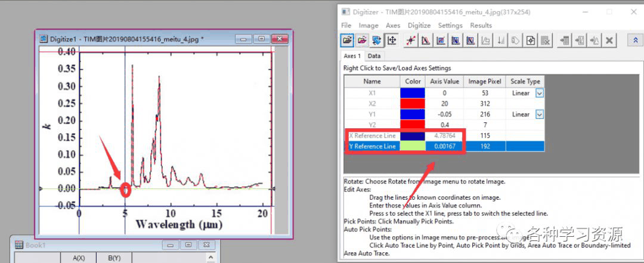Open the Results menu
The image size is (644, 263).
pyautogui.click(x=481, y=26)
